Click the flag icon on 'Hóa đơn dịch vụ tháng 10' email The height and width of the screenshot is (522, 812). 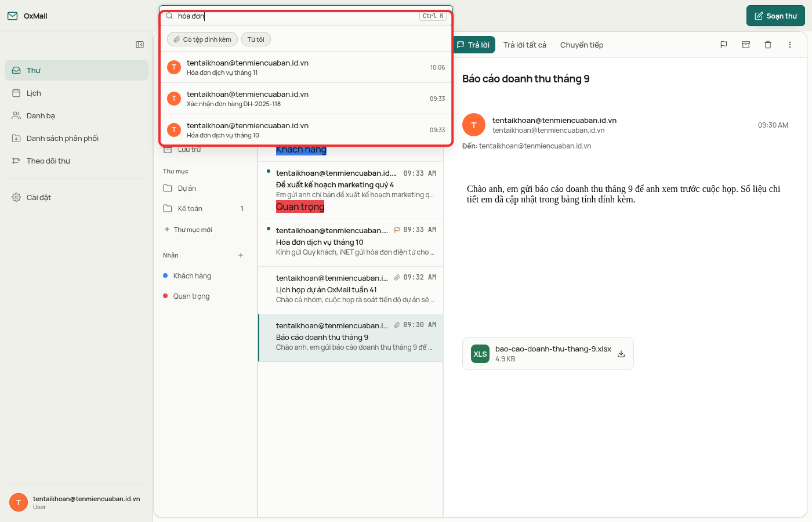397,230
